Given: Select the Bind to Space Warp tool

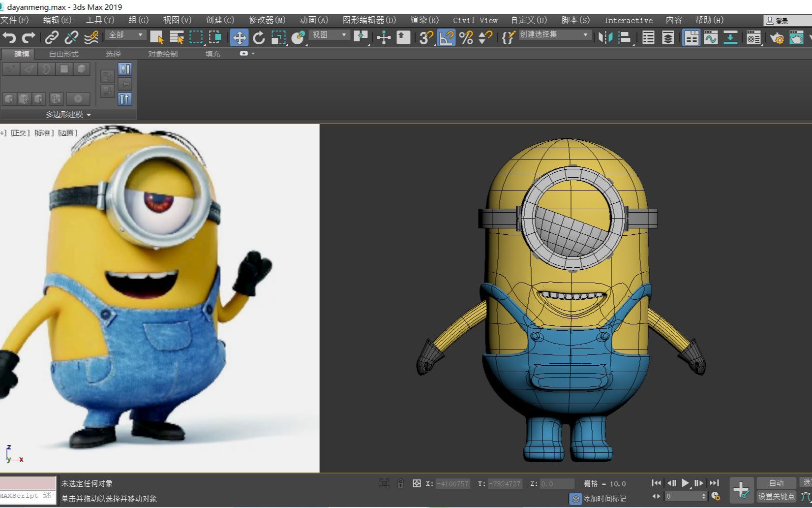Looking at the screenshot, I should 91,37.
